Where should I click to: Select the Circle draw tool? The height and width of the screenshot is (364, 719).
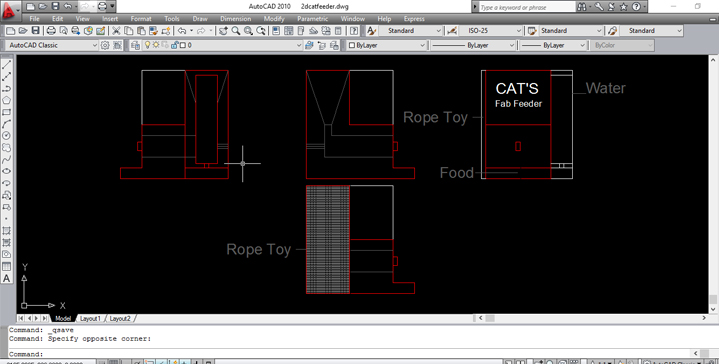tap(6, 136)
